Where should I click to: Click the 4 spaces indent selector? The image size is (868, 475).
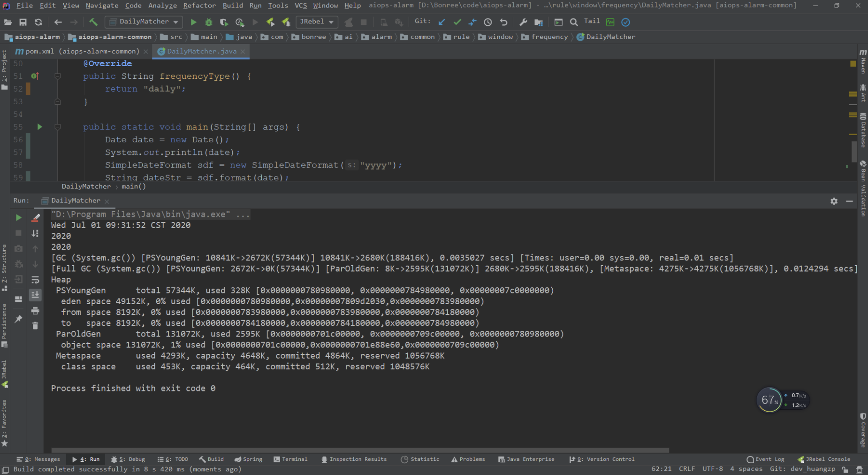coord(746,469)
